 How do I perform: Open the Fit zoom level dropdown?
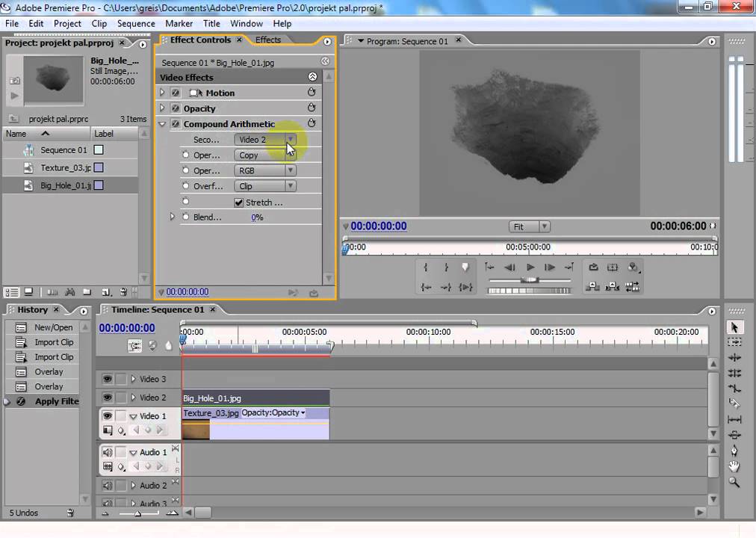(x=529, y=226)
